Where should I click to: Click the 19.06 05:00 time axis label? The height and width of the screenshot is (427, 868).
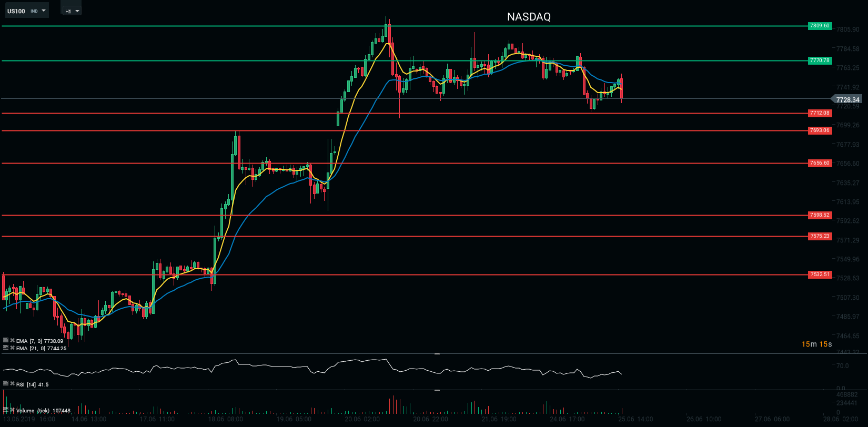point(294,419)
